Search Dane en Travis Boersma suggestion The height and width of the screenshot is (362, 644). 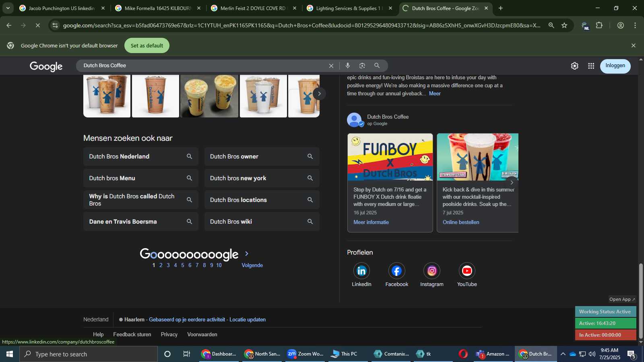141,222
